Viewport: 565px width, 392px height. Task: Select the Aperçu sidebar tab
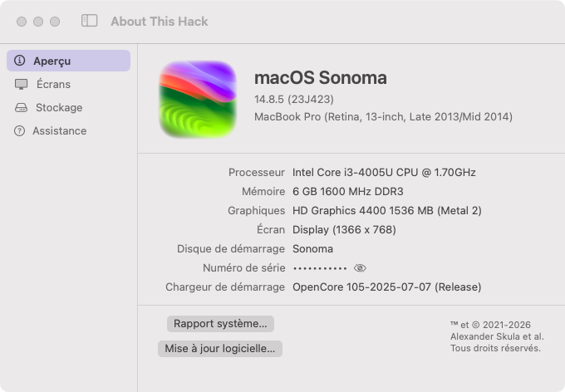coord(68,61)
